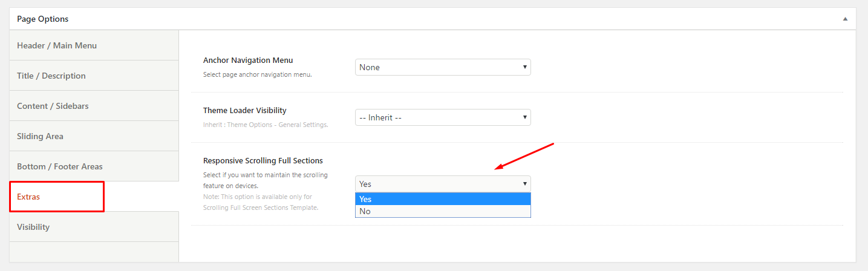Image resolution: width=868 pixels, height=271 pixels.
Task: Go to the Content / Sidebars tab
Action: pos(94,106)
